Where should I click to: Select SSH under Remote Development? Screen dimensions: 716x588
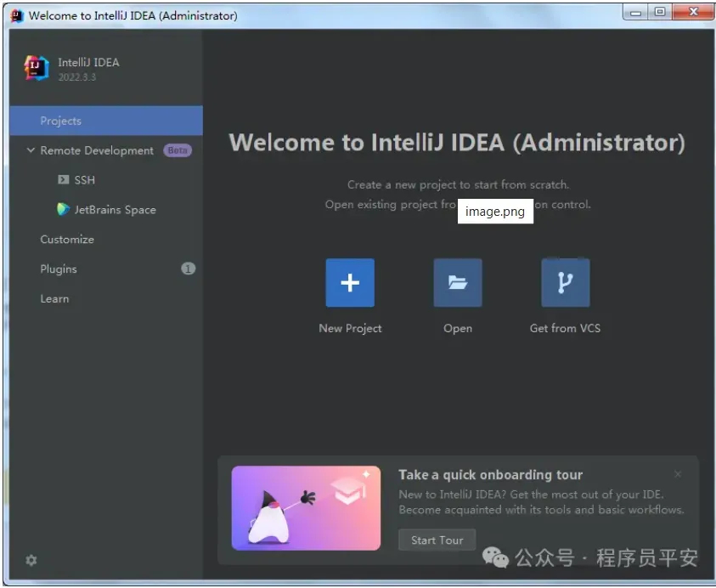(84, 180)
